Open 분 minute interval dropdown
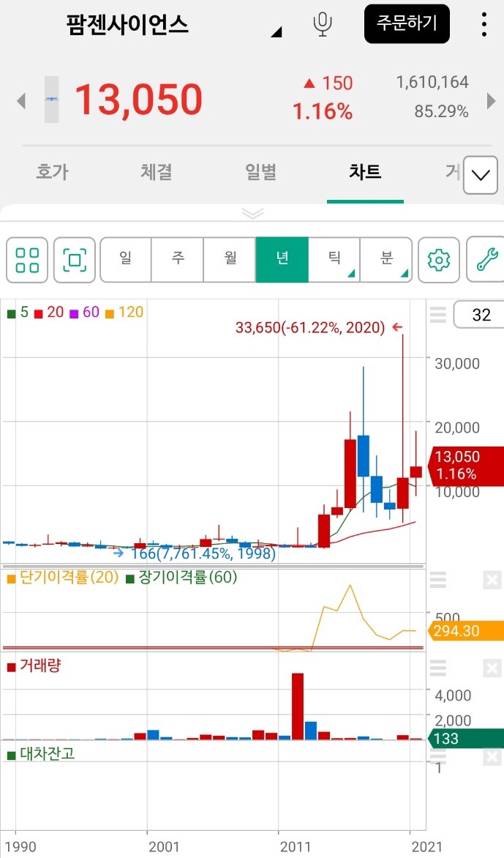The height and width of the screenshot is (858, 504). pyautogui.click(x=386, y=259)
